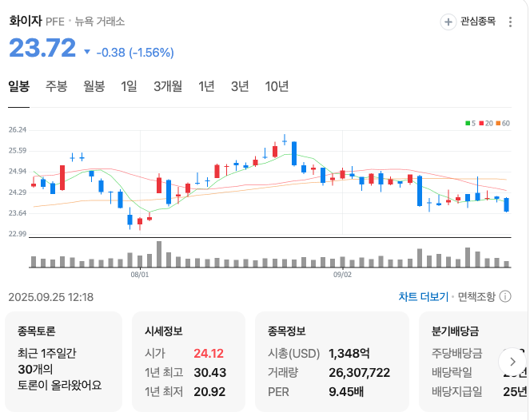Click the green 5-day moving average legend

[x=470, y=123]
